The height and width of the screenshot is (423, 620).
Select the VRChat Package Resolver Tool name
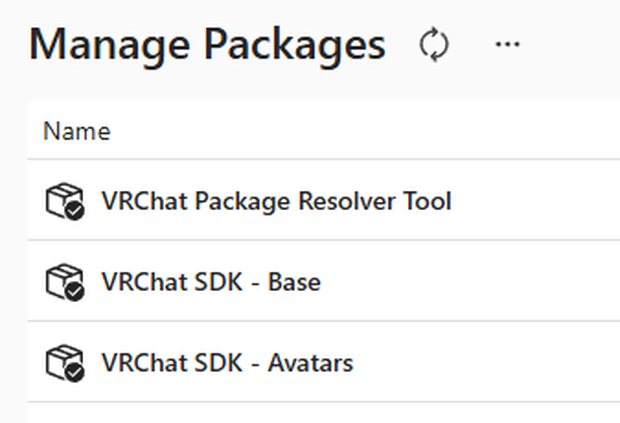tap(276, 201)
